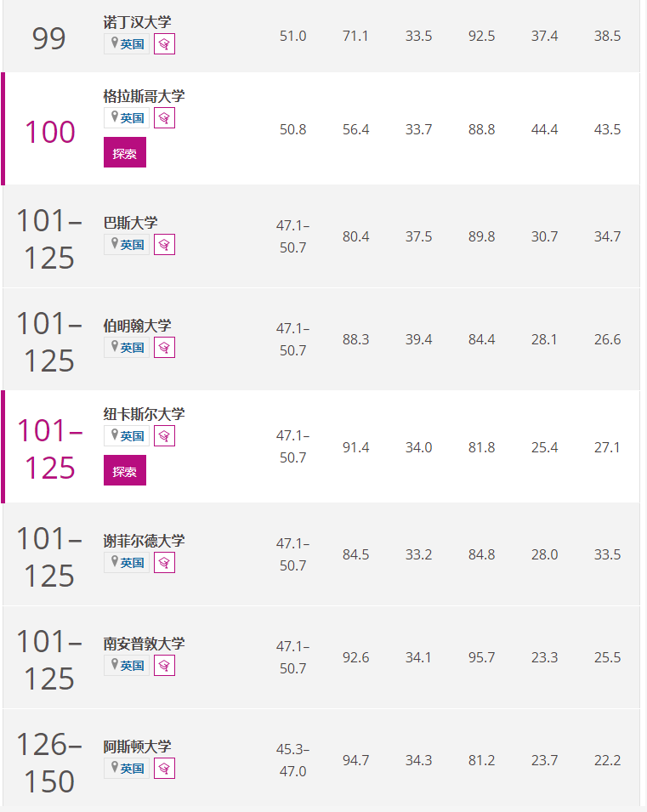The width and height of the screenshot is (647, 812).
Task: Open the 伯明翰大学 university link
Action: [x=137, y=326]
